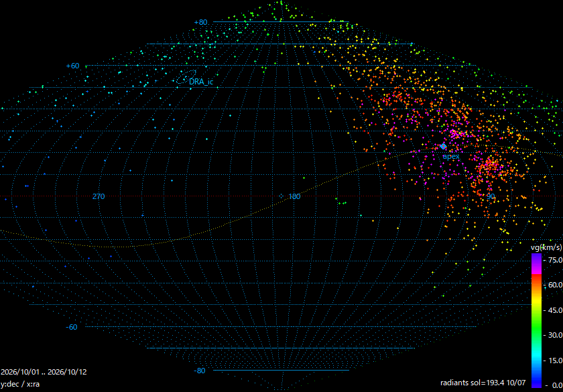Click the 270 right ascension label
Screen dimensions: 563x392
tap(99, 196)
